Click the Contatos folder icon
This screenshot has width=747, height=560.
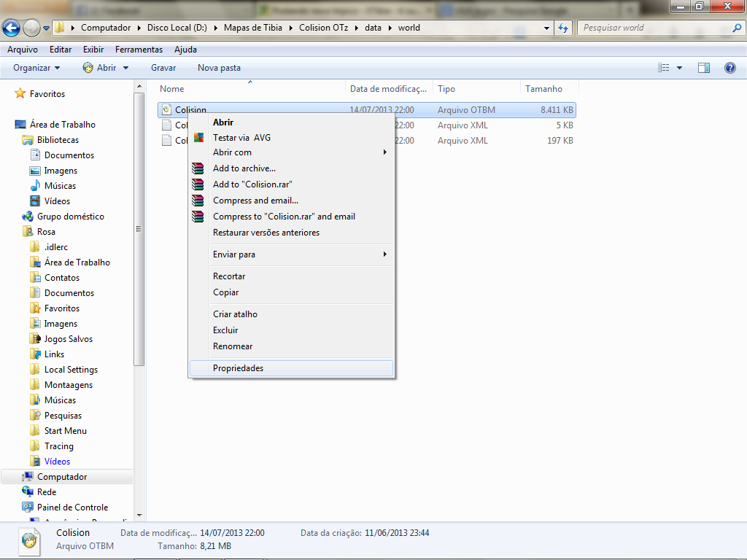[x=35, y=278]
